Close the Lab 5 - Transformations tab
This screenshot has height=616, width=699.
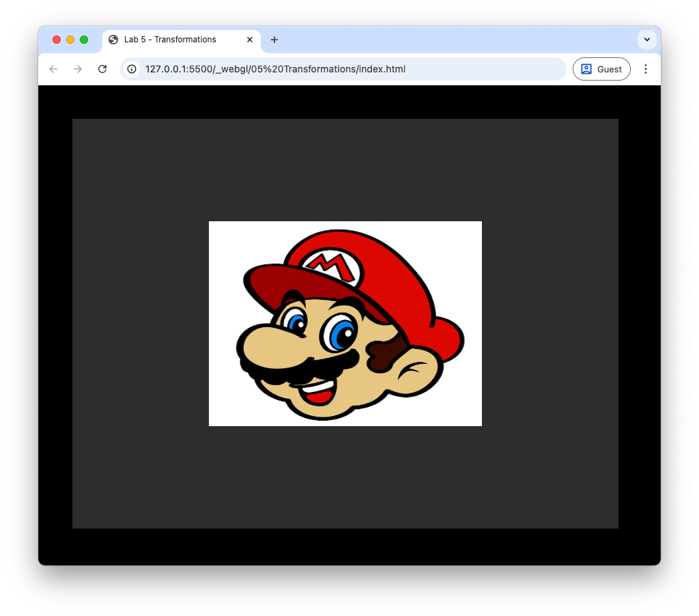(250, 40)
